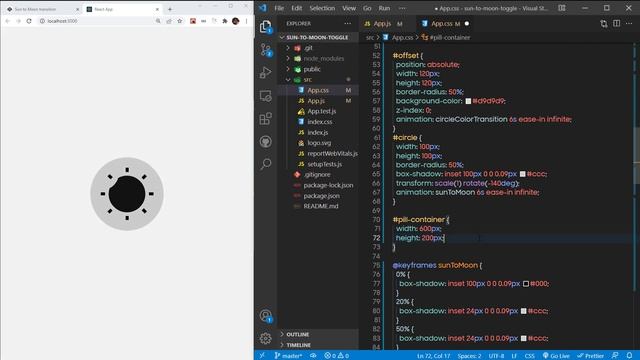Open the Remote Explorer view
The height and width of the screenshot is (360, 640).
click(x=266, y=96)
